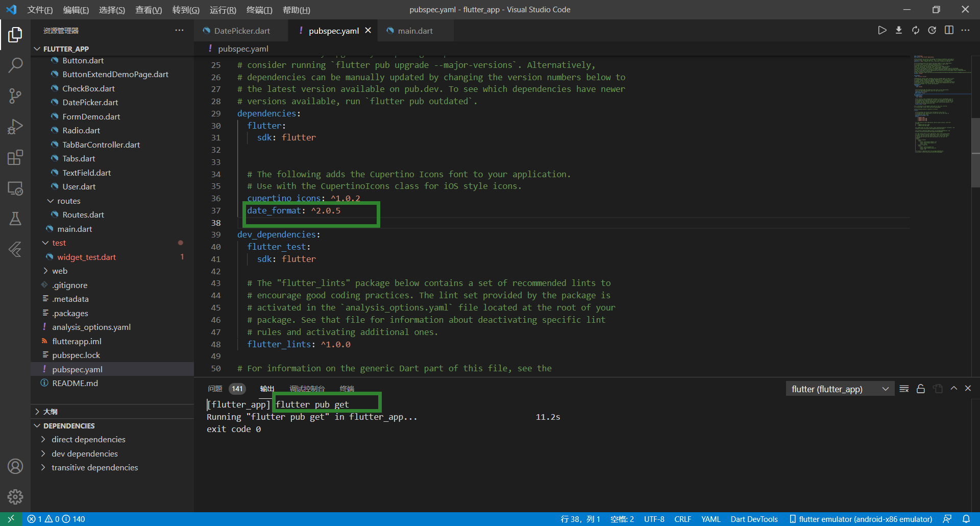Viewport: 980px width, 526px height.
Task: Open the 编辑(E) menu
Action: click(x=76, y=10)
